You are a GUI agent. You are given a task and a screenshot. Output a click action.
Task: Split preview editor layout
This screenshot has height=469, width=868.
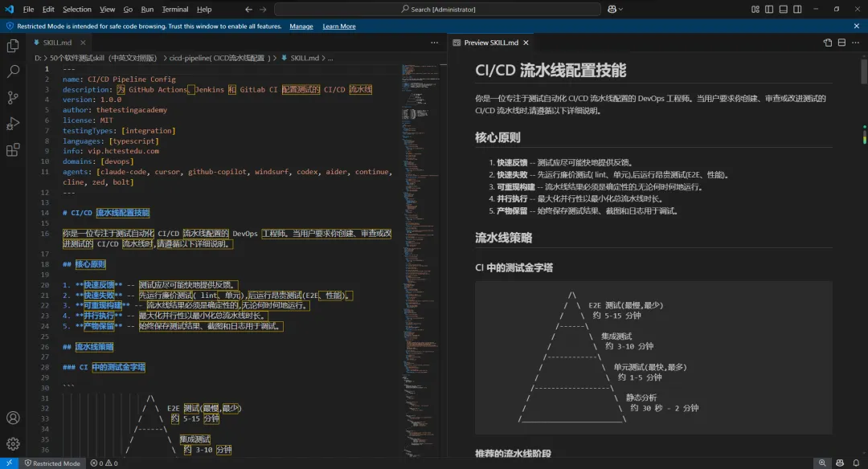point(841,43)
